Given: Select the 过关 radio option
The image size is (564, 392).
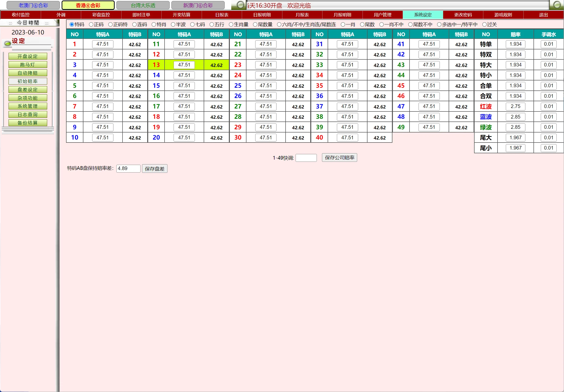Looking at the screenshot, I should (484, 25).
